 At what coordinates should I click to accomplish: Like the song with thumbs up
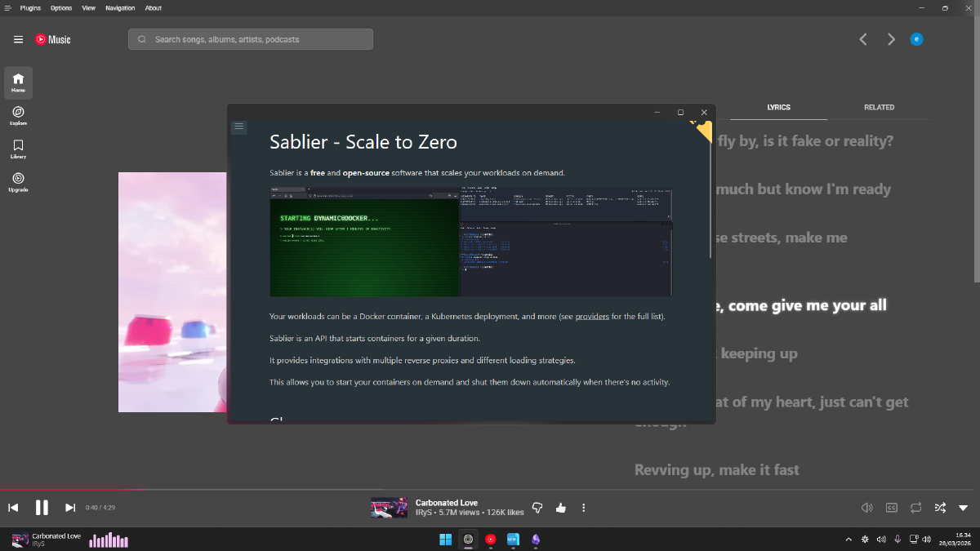(x=560, y=508)
